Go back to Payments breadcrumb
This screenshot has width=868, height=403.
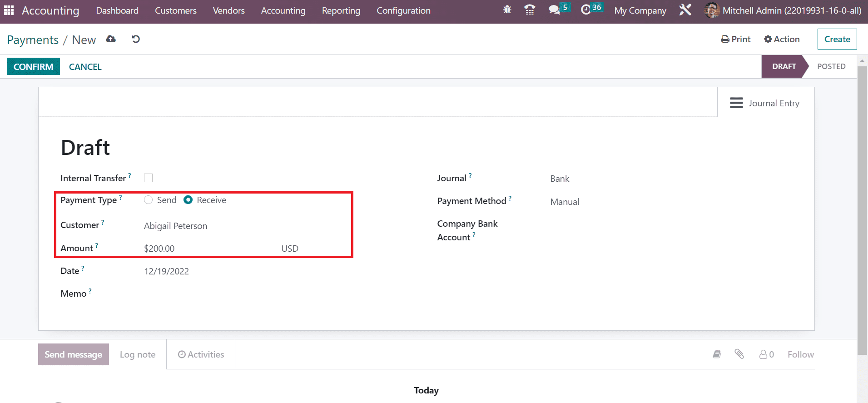click(x=33, y=40)
